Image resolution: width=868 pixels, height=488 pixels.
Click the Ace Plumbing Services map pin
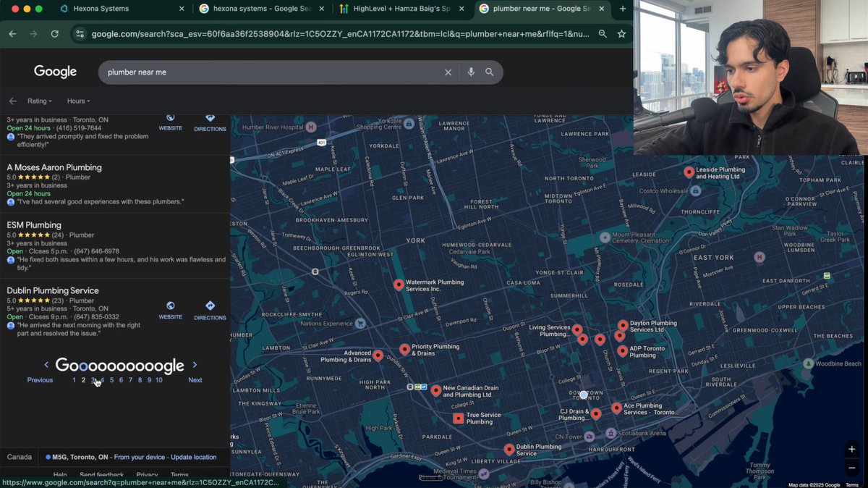(x=616, y=408)
